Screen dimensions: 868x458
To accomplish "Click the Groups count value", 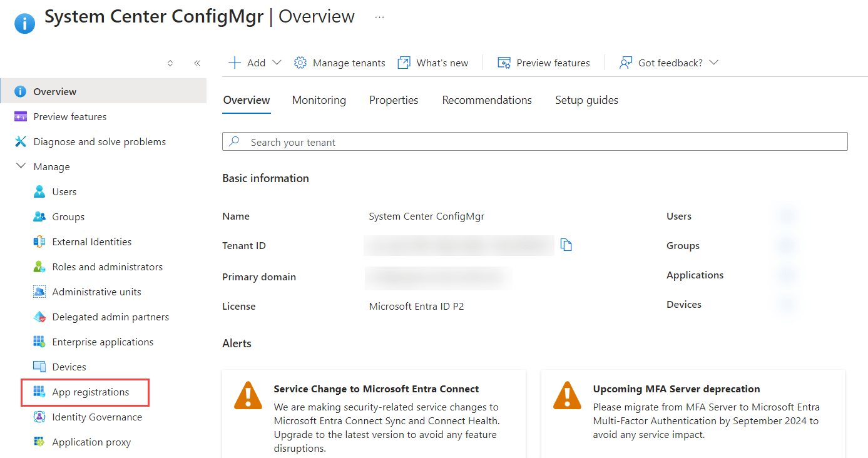I will (x=787, y=245).
